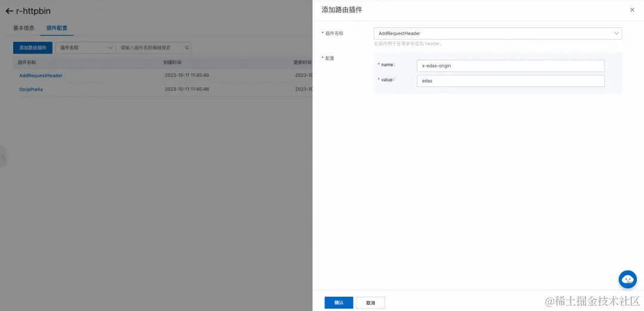Confirm with the 确认 button
Viewport: 644px width, 311px height.
[339, 303]
